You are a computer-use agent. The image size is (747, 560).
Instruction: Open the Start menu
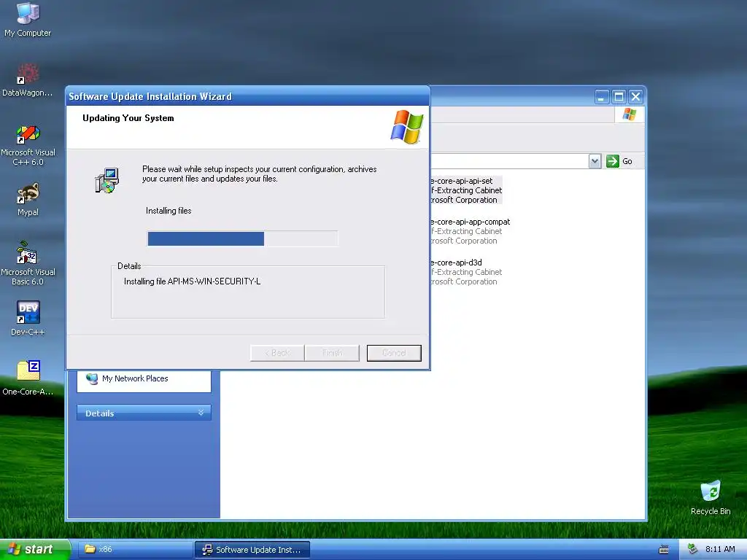click(x=34, y=549)
